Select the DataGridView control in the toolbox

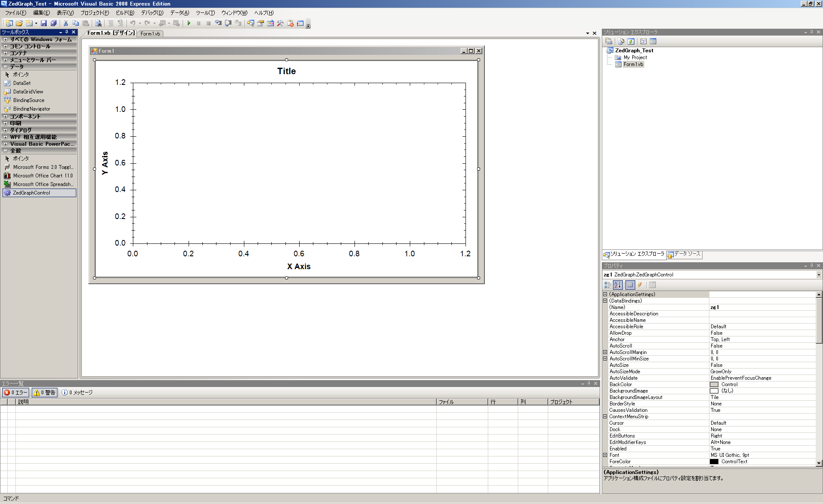coord(28,91)
